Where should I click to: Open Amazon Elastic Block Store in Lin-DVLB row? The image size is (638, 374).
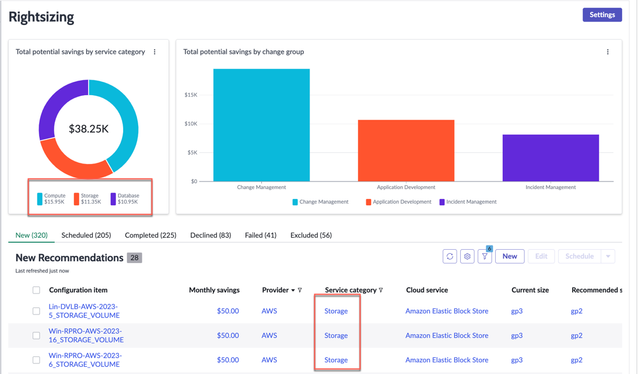point(447,311)
